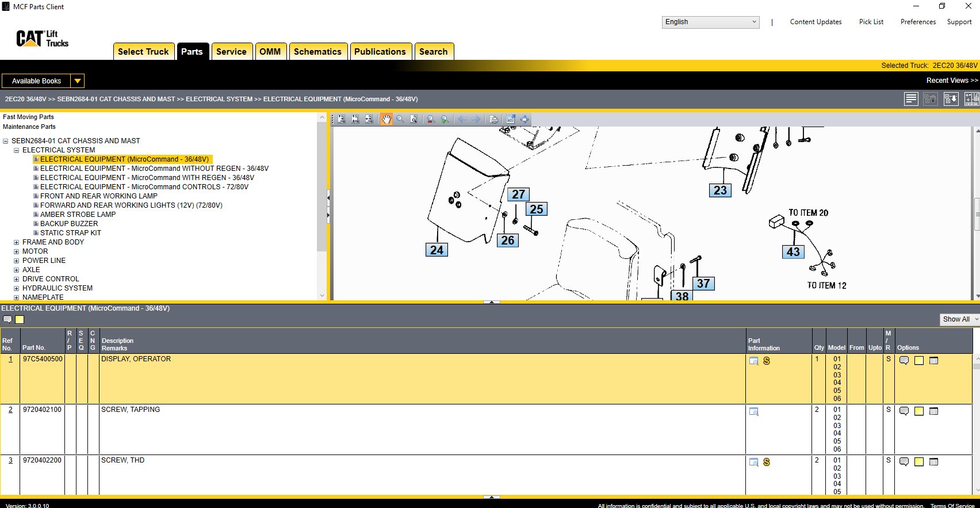
Task: Add a comment to DISPLAY, OPERATOR row
Action: (x=904, y=361)
